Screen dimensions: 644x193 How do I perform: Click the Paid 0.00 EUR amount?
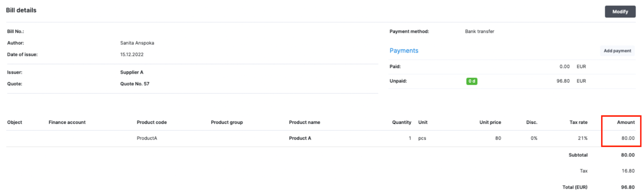point(573,67)
